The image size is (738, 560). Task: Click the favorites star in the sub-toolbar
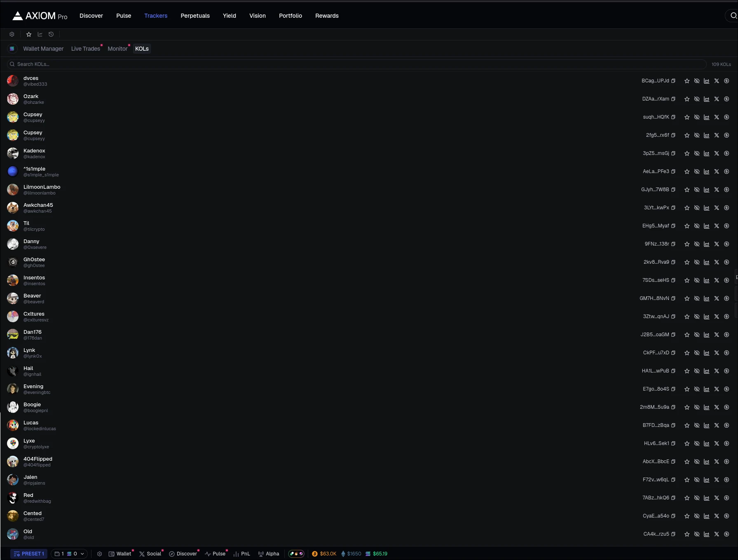coord(29,34)
